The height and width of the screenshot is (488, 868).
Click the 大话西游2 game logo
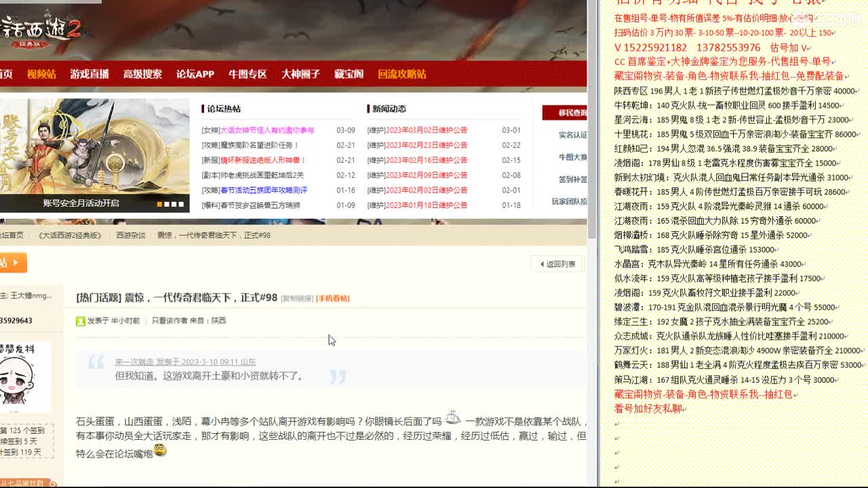tap(41, 28)
